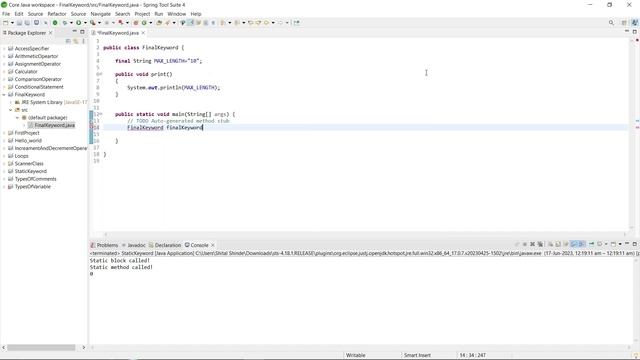Click the New Java Class toolbar icon
Screen dimensions: 640x360
coord(144,23)
